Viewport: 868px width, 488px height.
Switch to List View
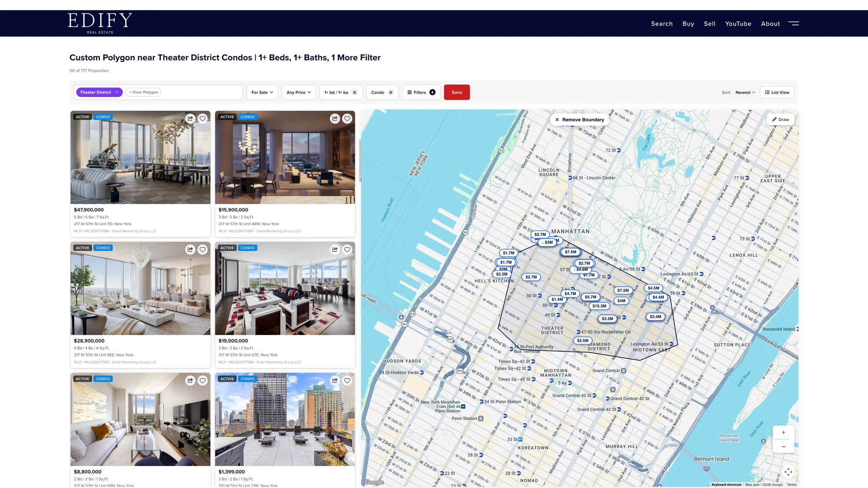(776, 92)
